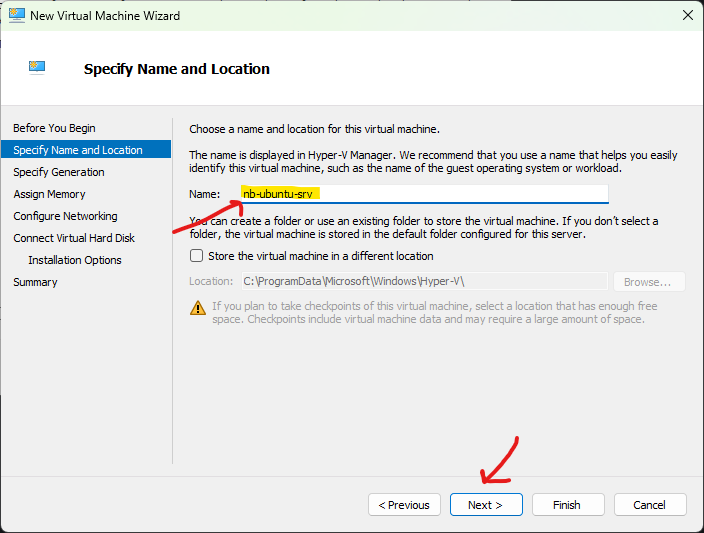
Task: Close the New Virtual Machine Wizard
Action: (x=687, y=15)
